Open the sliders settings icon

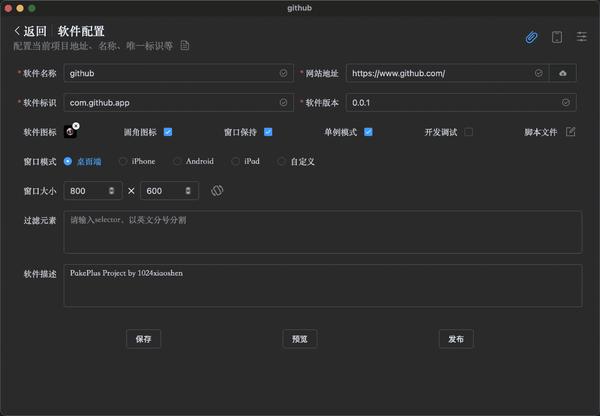click(x=582, y=38)
